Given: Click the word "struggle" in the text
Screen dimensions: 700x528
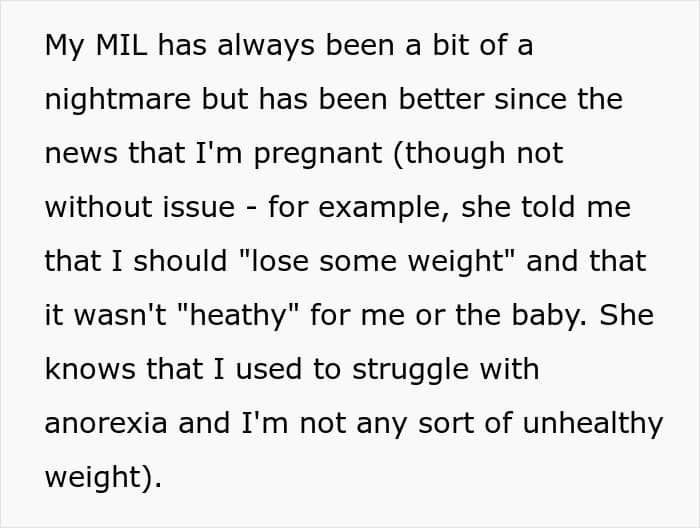Looking at the screenshot, I should point(410,371).
